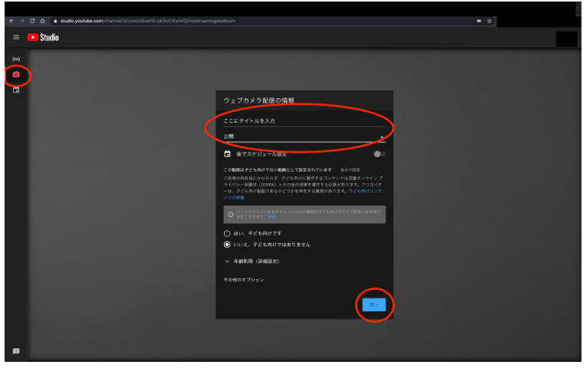Expand 年齢制限（詳細設定） section
The width and height of the screenshot is (588, 368).
pos(251,261)
